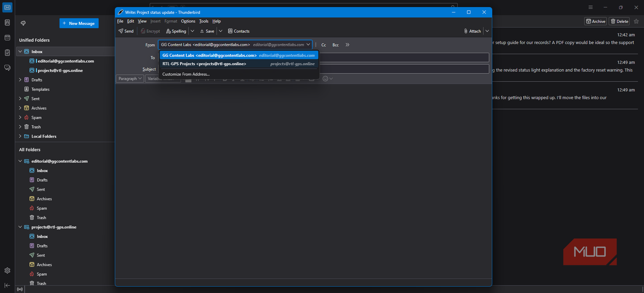
Task: Open the Mail space in left sidebar
Action: tap(7, 7)
